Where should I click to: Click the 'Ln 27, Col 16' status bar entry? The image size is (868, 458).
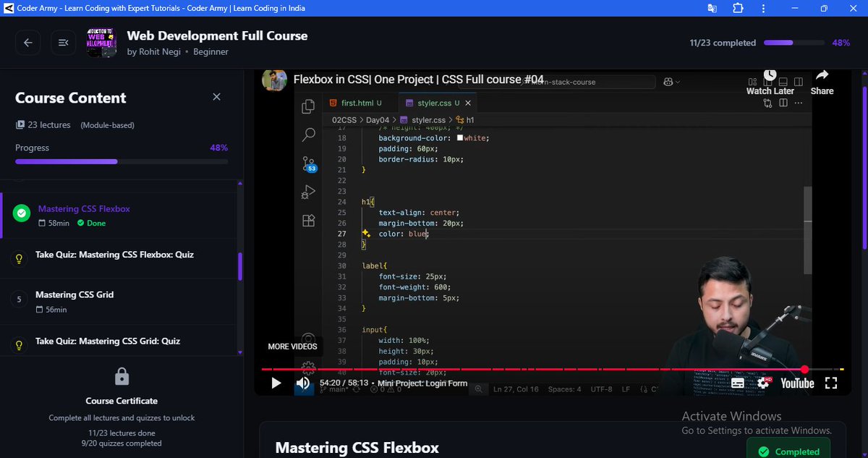pyautogui.click(x=515, y=389)
